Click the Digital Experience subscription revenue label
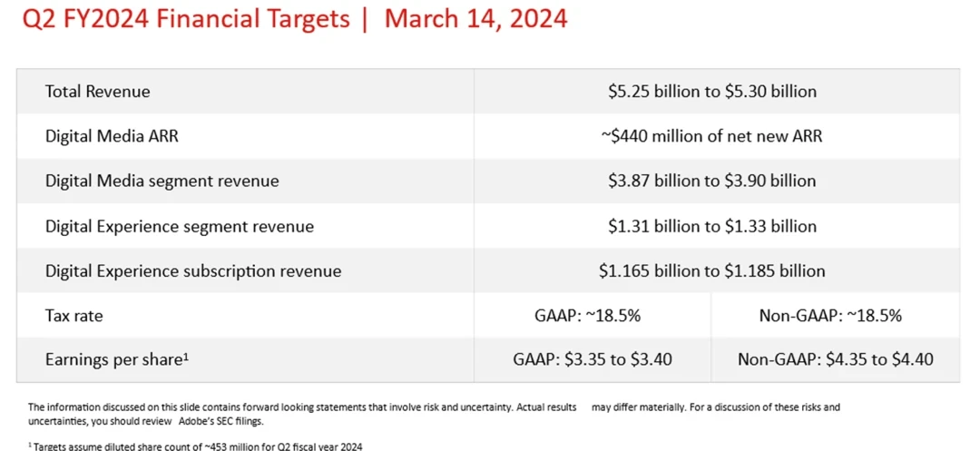Image resolution: width=980 pixels, height=451 pixels. [193, 271]
